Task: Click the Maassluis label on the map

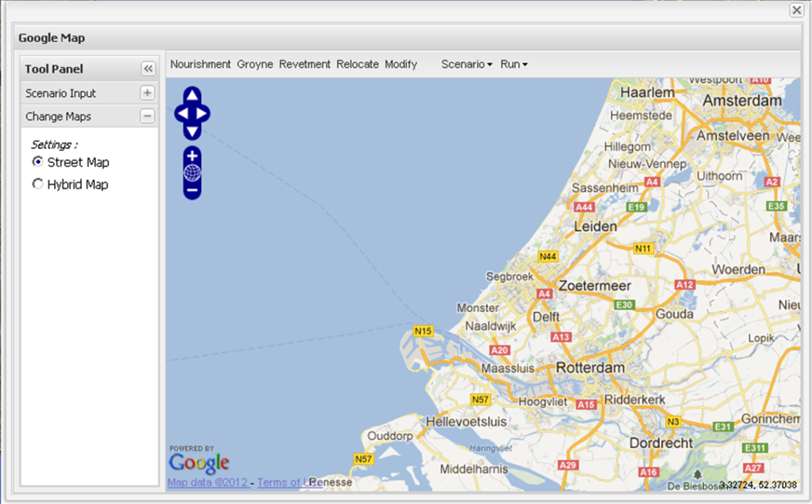Action: click(x=507, y=369)
